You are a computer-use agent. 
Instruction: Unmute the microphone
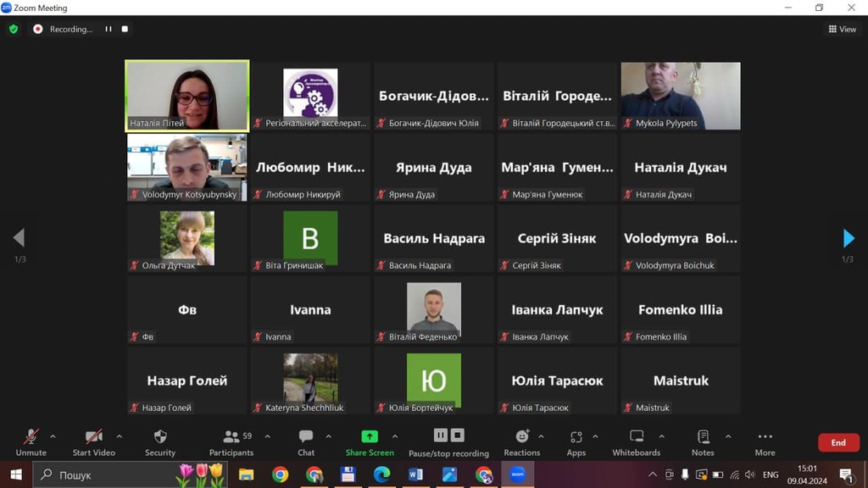(x=31, y=441)
